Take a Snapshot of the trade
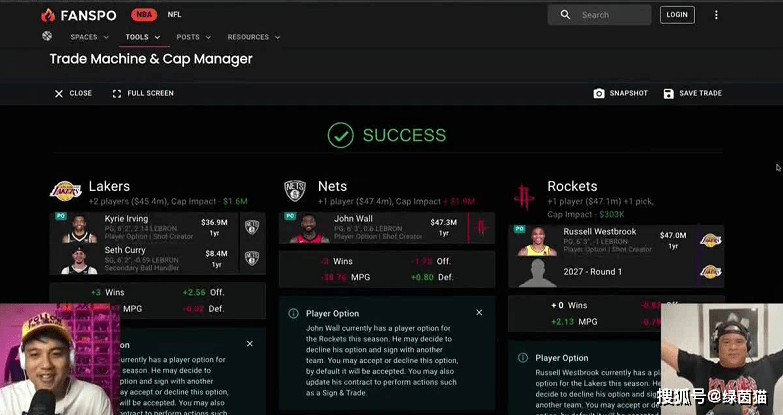 click(x=621, y=93)
